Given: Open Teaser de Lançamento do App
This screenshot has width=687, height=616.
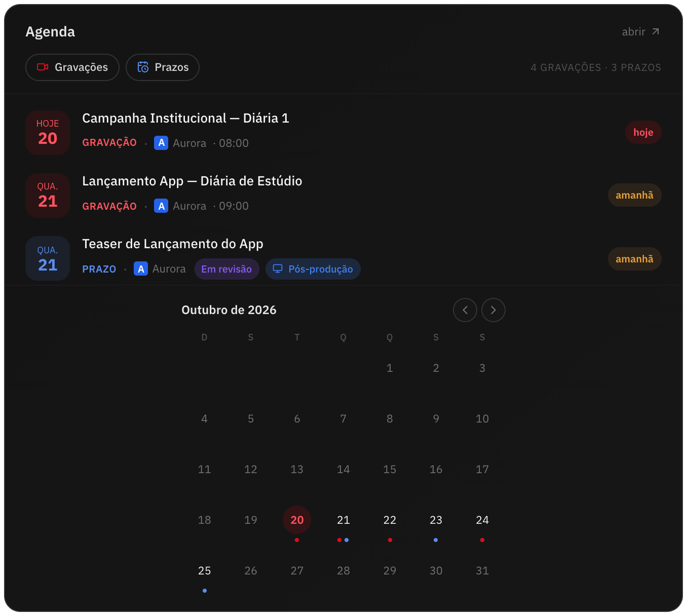Looking at the screenshot, I should pyautogui.click(x=343, y=258).
